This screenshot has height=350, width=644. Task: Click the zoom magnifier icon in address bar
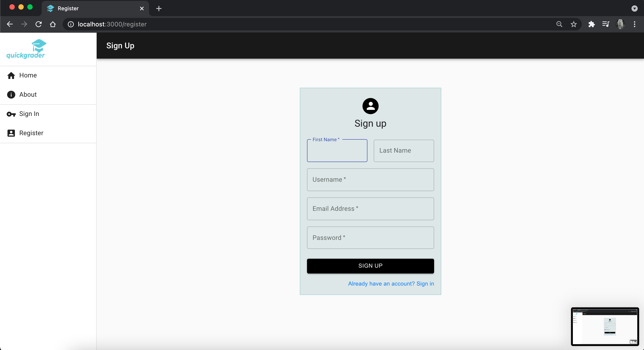[559, 24]
